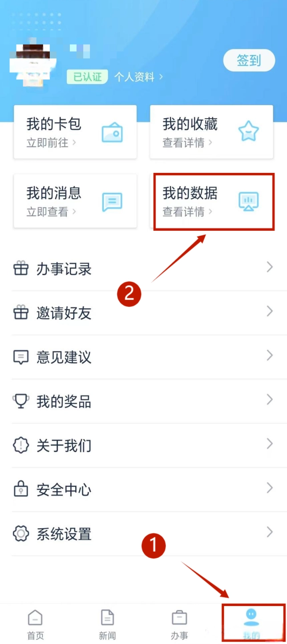Tap the star icon in 我的收藏
Screen dimensions: 287x644
click(x=248, y=132)
